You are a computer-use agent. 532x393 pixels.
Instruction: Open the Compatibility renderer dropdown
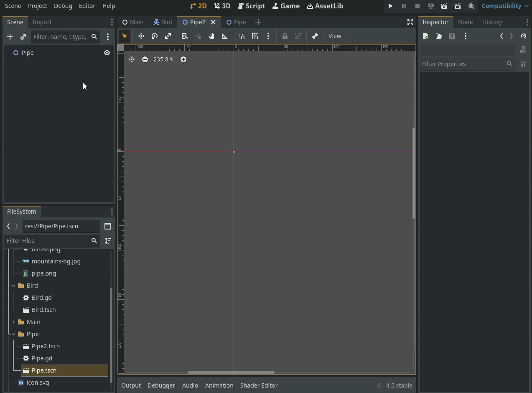pos(505,6)
